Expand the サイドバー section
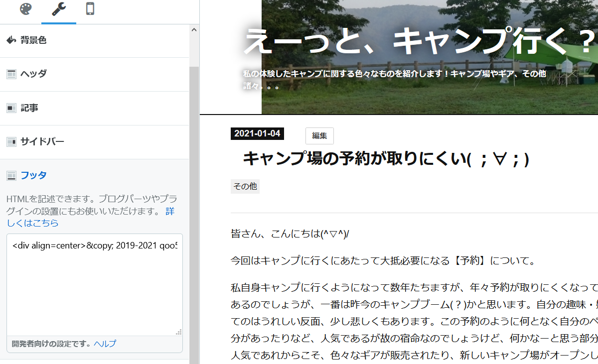The image size is (598, 364). pos(95,142)
